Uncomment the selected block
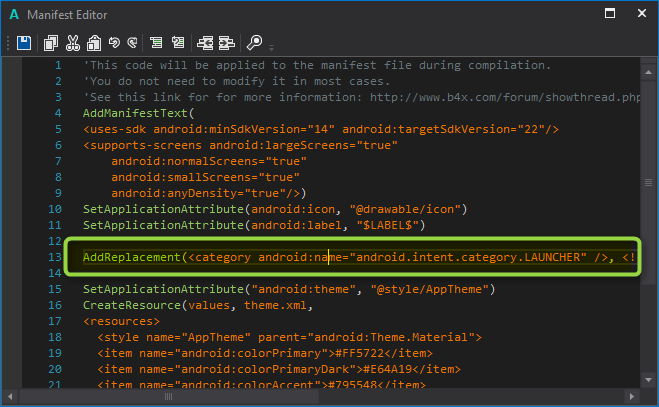This screenshot has height=407, width=659. pyautogui.click(x=178, y=42)
